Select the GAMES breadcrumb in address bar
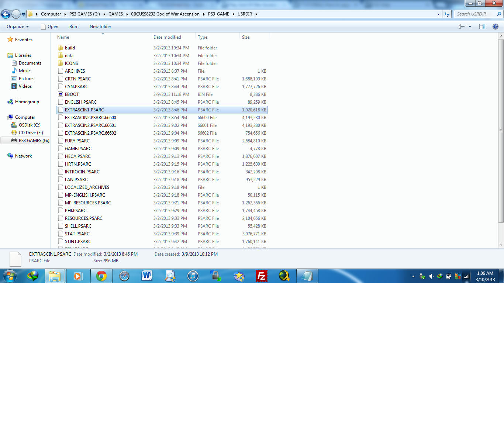 115,14
